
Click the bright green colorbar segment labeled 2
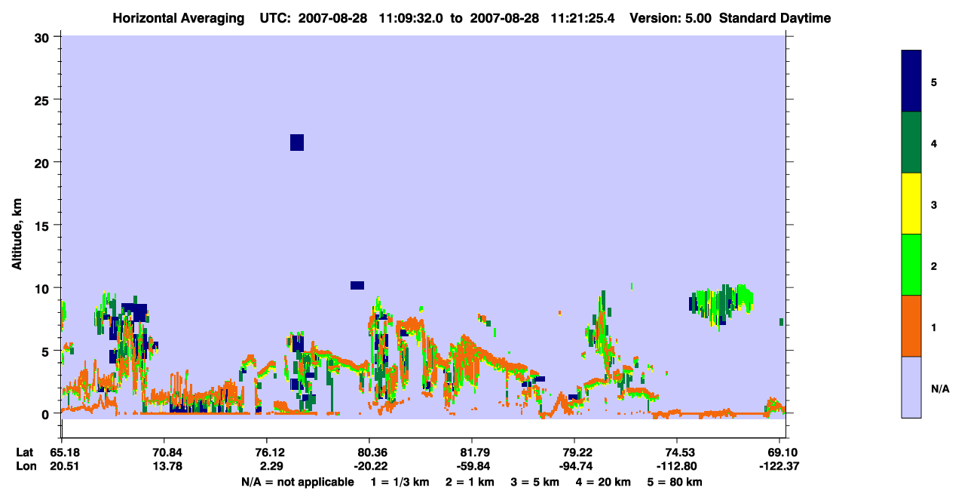pos(911,265)
